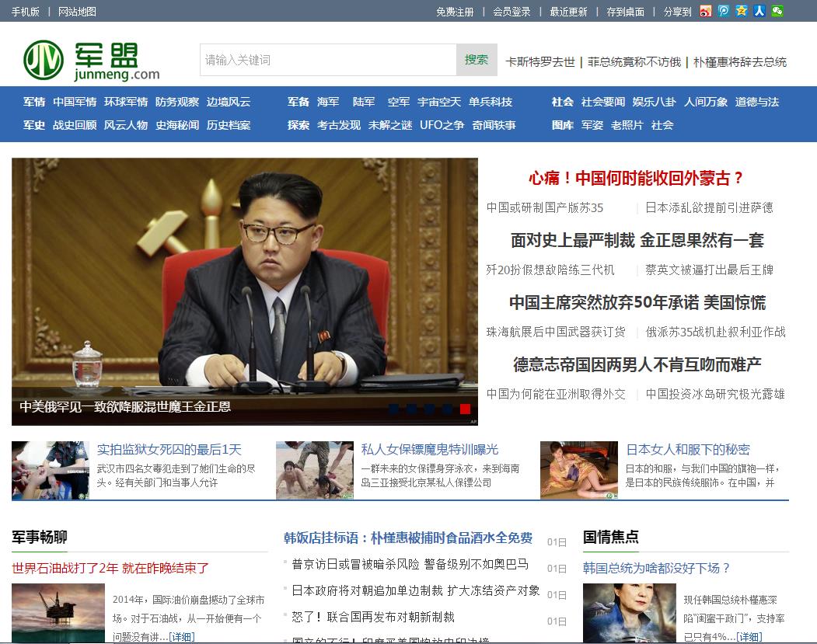
Task: Click oil rig thumbnail under 军事畅聊
Action: coord(58,613)
